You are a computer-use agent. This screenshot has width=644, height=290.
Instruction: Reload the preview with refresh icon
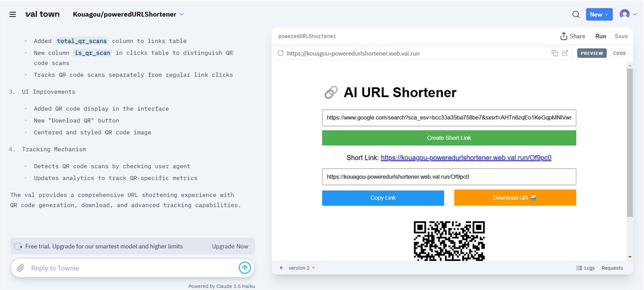(280, 53)
